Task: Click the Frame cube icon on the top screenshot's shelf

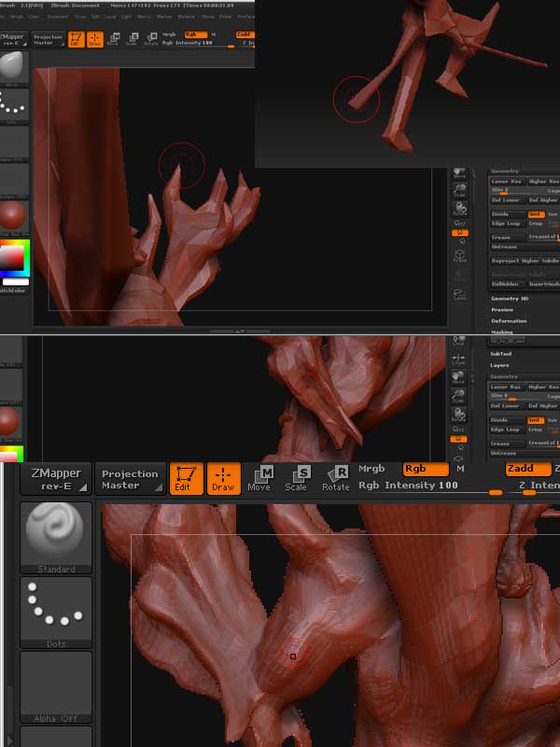Action: click(459, 255)
